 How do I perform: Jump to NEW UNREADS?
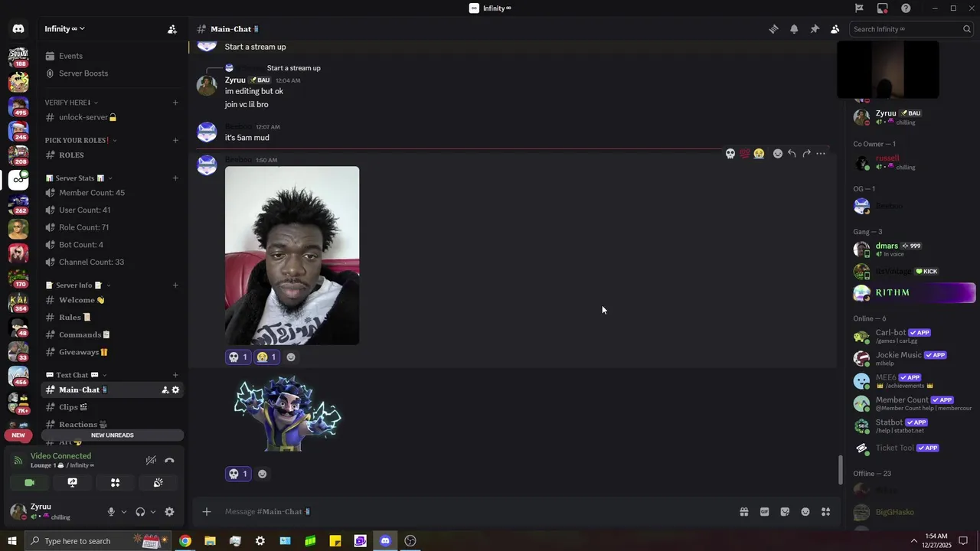[113, 435]
